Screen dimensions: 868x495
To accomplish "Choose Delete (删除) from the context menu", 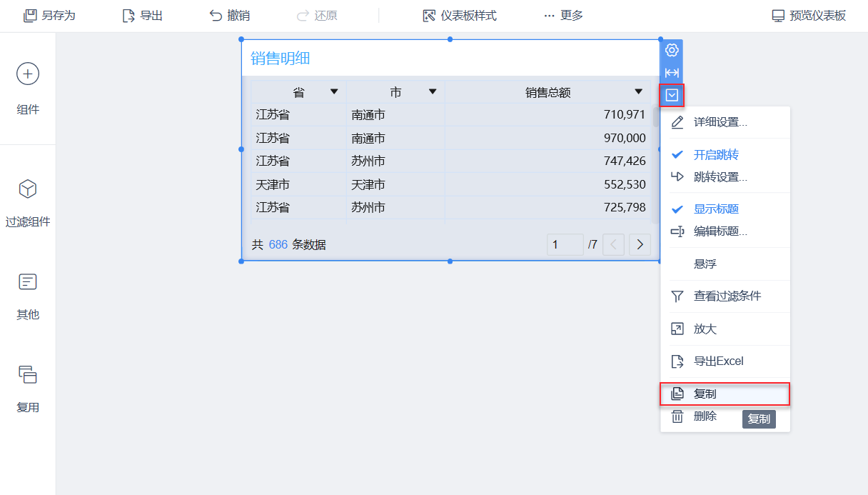I will coord(725,416).
